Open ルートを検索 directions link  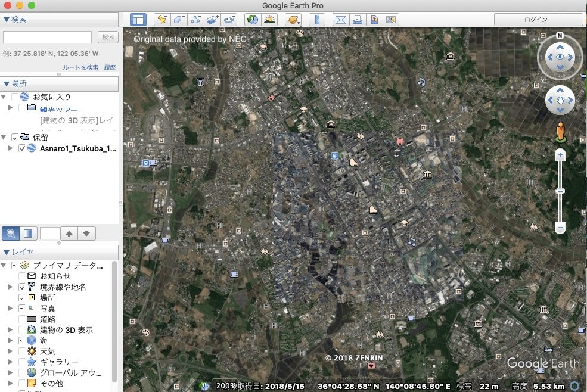coord(80,67)
